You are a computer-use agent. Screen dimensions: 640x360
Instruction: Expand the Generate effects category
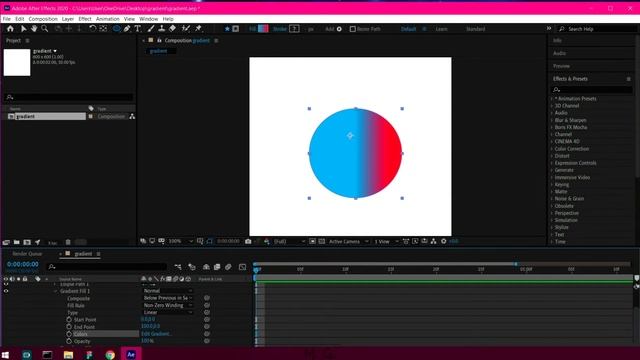pos(552,170)
